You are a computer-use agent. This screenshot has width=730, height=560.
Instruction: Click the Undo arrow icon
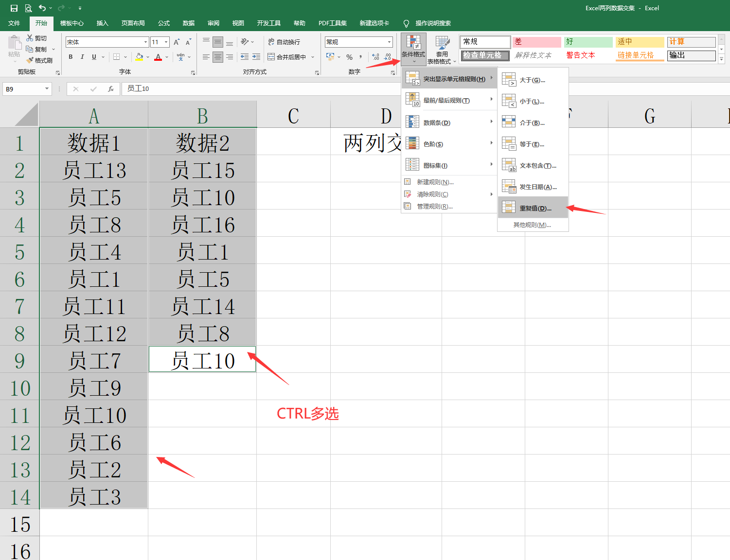[42, 8]
